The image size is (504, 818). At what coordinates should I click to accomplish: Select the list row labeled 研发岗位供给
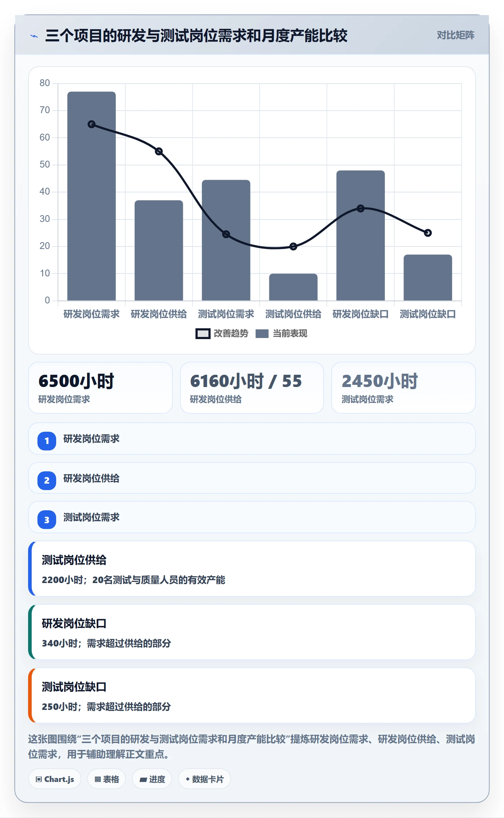coord(252,478)
